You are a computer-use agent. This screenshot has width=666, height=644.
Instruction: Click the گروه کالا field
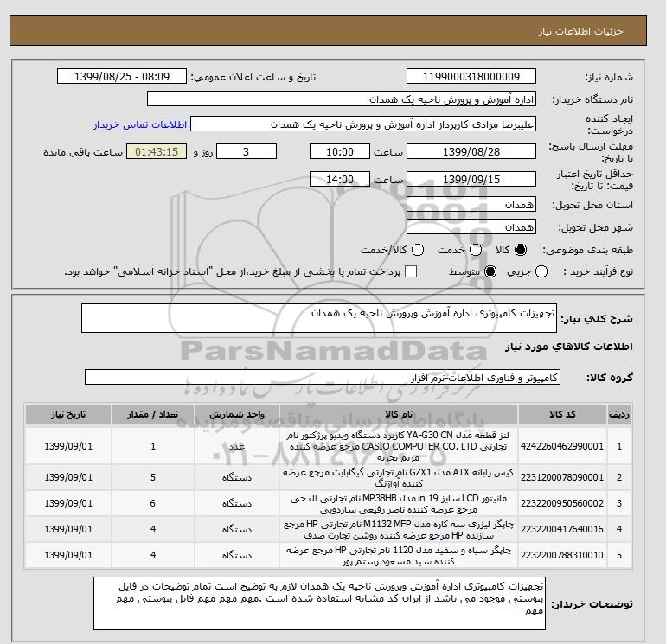[x=323, y=378]
